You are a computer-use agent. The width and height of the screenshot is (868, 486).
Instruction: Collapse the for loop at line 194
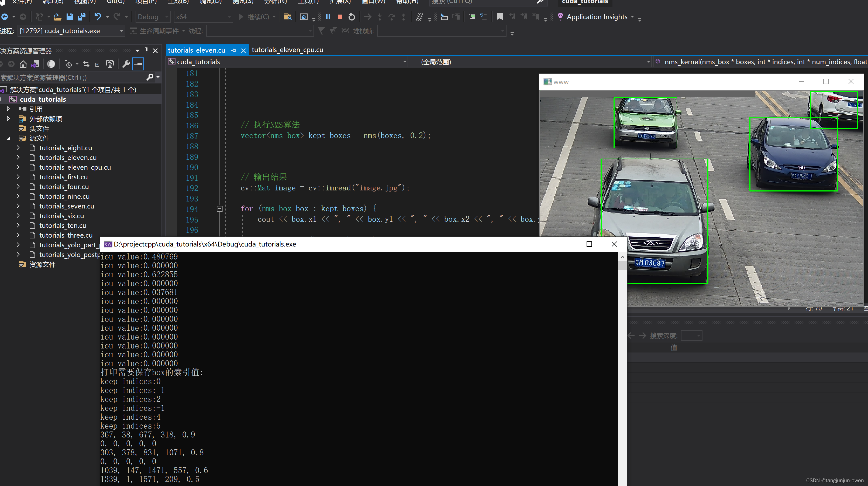click(x=219, y=209)
